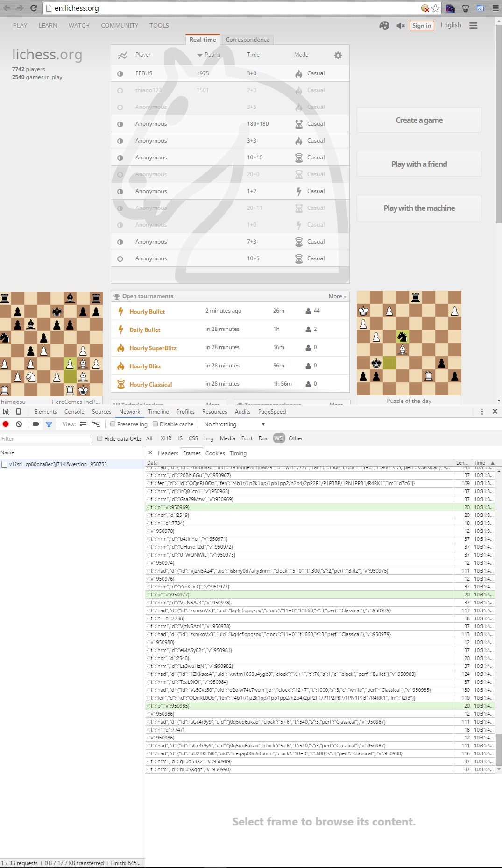The image size is (502, 868).
Task: Sort lobby by Rating column
Action: [x=209, y=55]
